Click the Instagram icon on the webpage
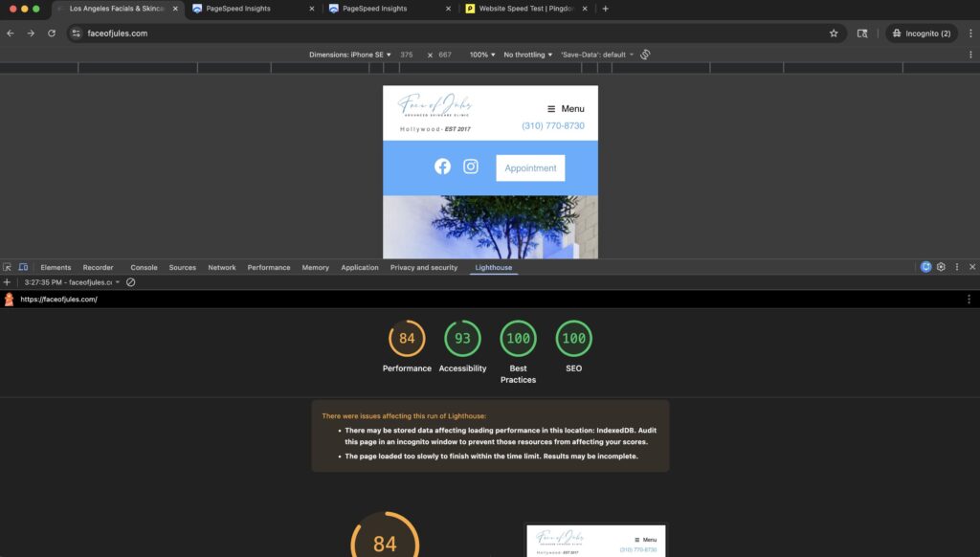This screenshot has height=557, width=980. tap(471, 167)
